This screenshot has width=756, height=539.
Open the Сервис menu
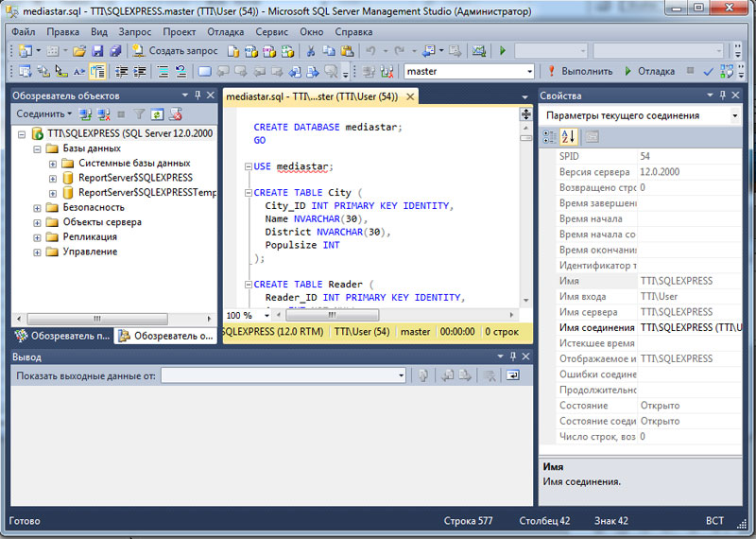[271, 32]
